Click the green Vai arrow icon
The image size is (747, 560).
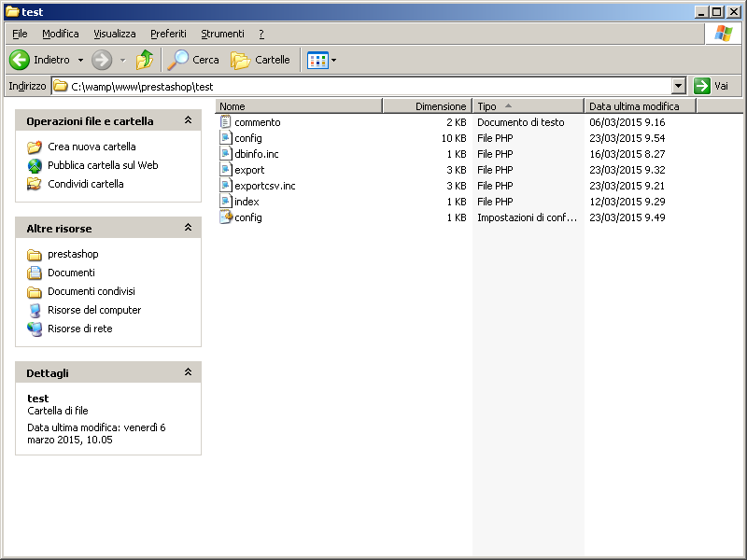click(x=702, y=86)
